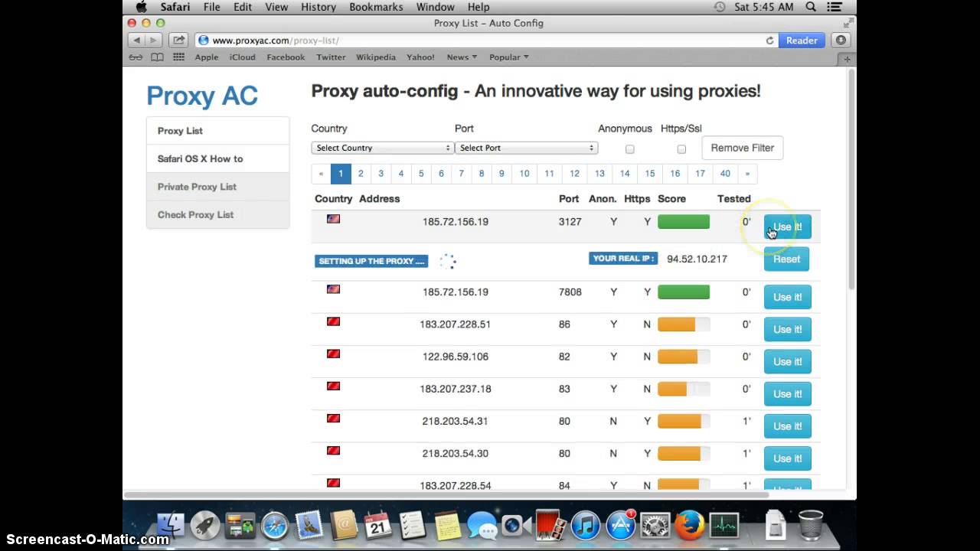This screenshot has height=551, width=980.
Task: Click the Safari back arrow button
Action: click(136, 40)
